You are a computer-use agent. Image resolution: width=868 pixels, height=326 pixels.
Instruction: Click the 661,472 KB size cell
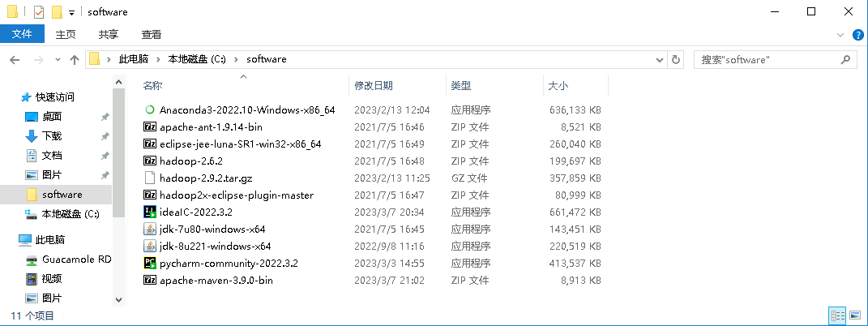point(575,212)
